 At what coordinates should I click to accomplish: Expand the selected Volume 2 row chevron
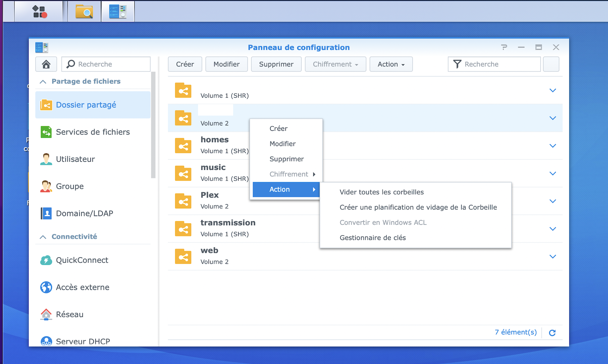click(553, 118)
